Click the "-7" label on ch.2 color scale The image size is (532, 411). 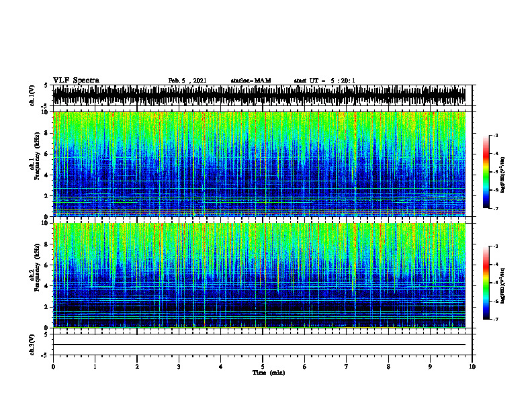tap(496, 319)
